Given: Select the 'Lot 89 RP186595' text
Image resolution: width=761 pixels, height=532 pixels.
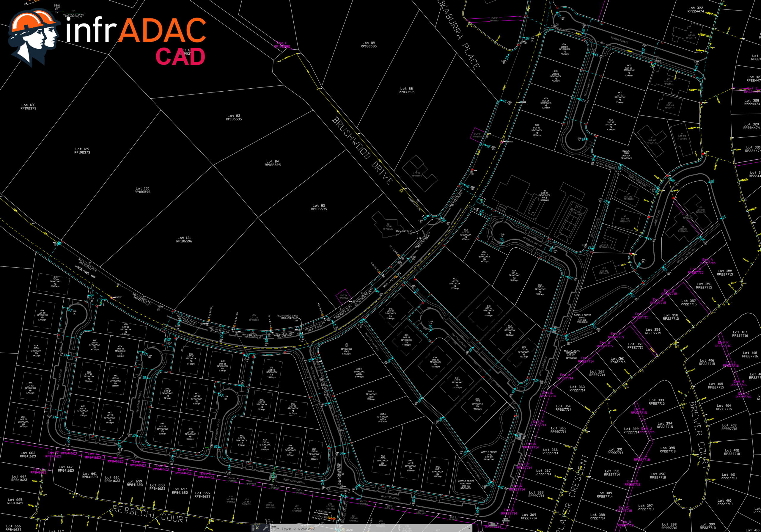Looking at the screenshot, I should pyautogui.click(x=368, y=44).
